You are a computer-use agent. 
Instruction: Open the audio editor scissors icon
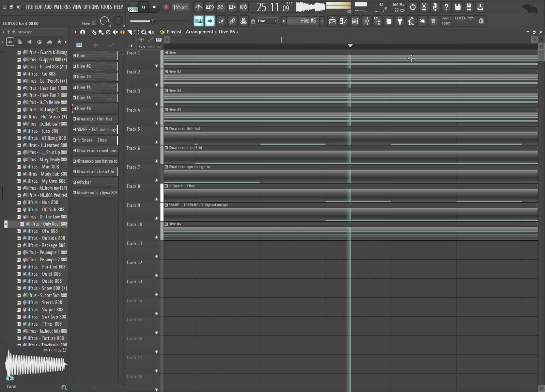[x=424, y=7]
